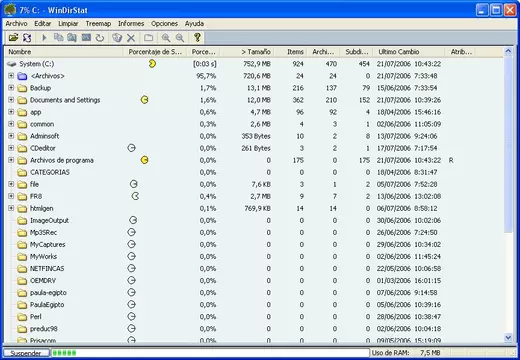This screenshot has height=360, width=520.
Task: Click the Uso de RAM status text
Action: pyautogui.click(x=390, y=353)
